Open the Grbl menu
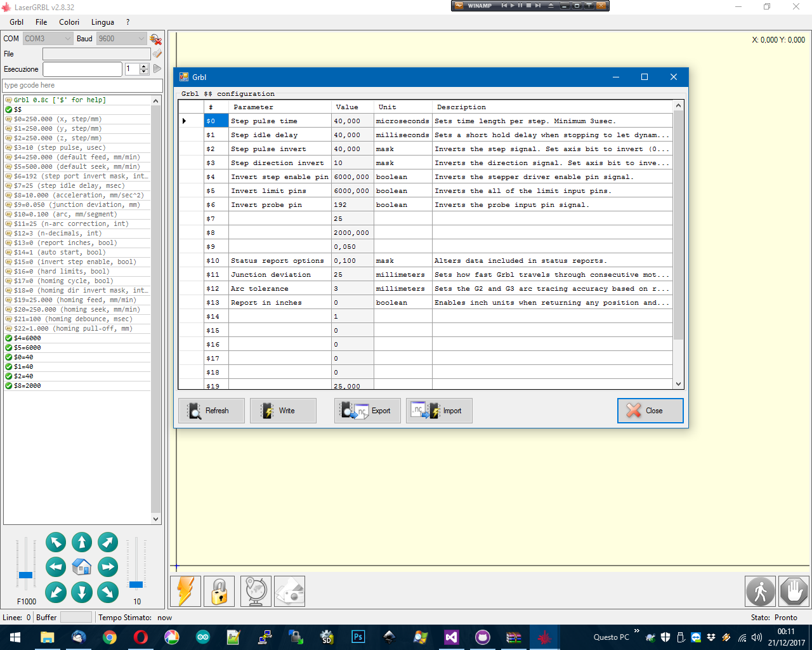The width and height of the screenshot is (812, 650). (16, 22)
